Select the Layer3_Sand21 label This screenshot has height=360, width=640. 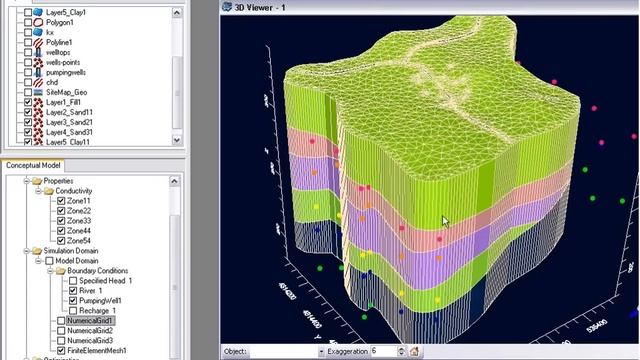[x=69, y=122]
